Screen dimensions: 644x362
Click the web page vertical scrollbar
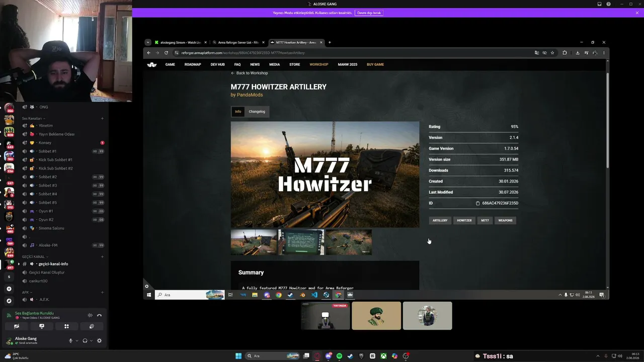point(607,121)
